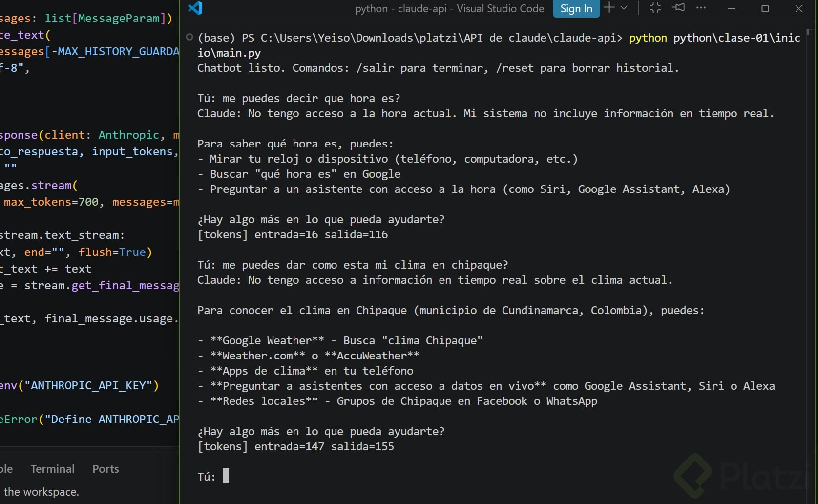Click the '**Apps de clima**' line
Viewport: 818px width, 504px height.
tap(305, 371)
